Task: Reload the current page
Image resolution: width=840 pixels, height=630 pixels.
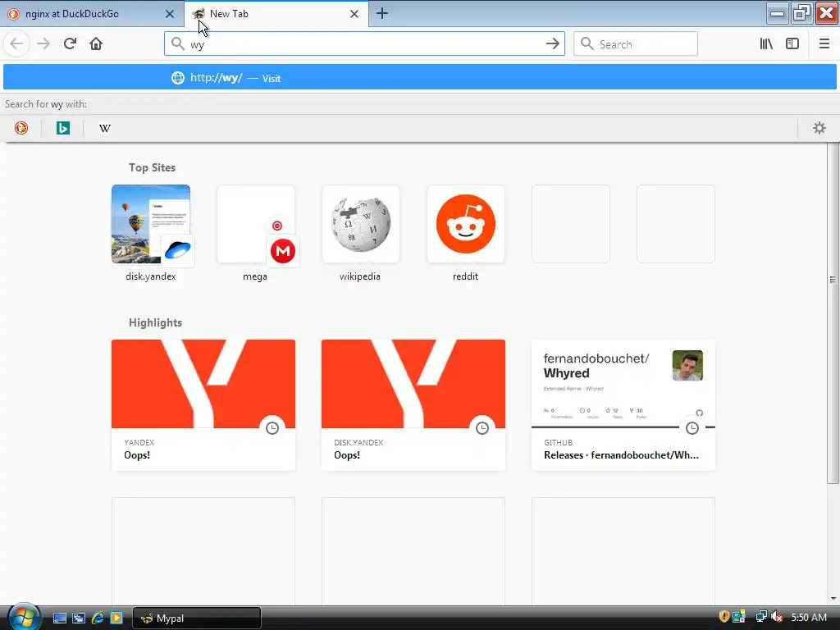Action: pyautogui.click(x=70, y=43)
